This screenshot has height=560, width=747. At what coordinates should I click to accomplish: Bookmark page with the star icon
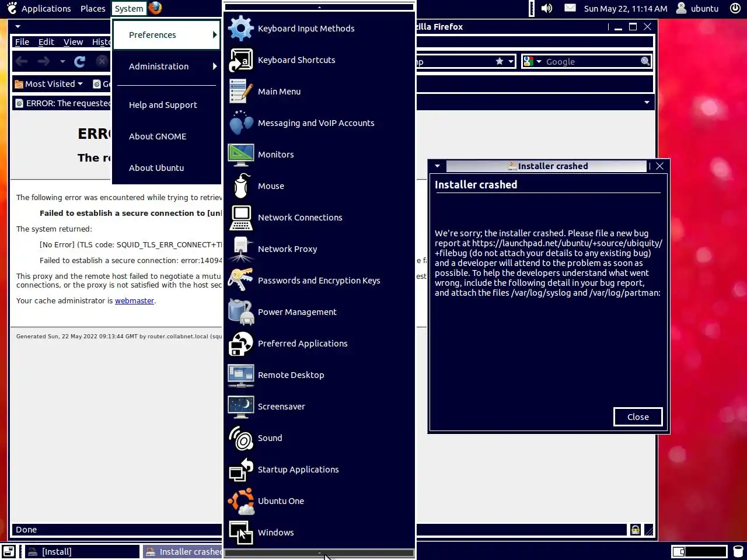[x=500, y=61]
